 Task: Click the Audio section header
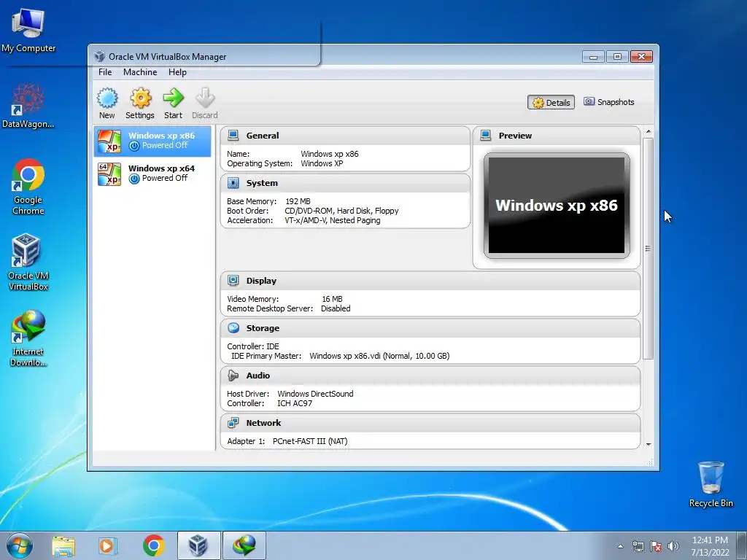(430, 376)
